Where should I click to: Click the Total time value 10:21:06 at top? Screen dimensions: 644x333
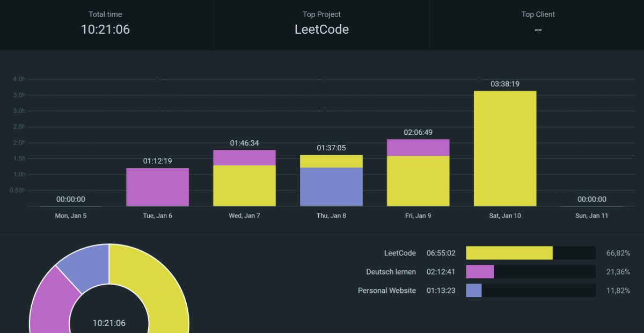[105, 30]
